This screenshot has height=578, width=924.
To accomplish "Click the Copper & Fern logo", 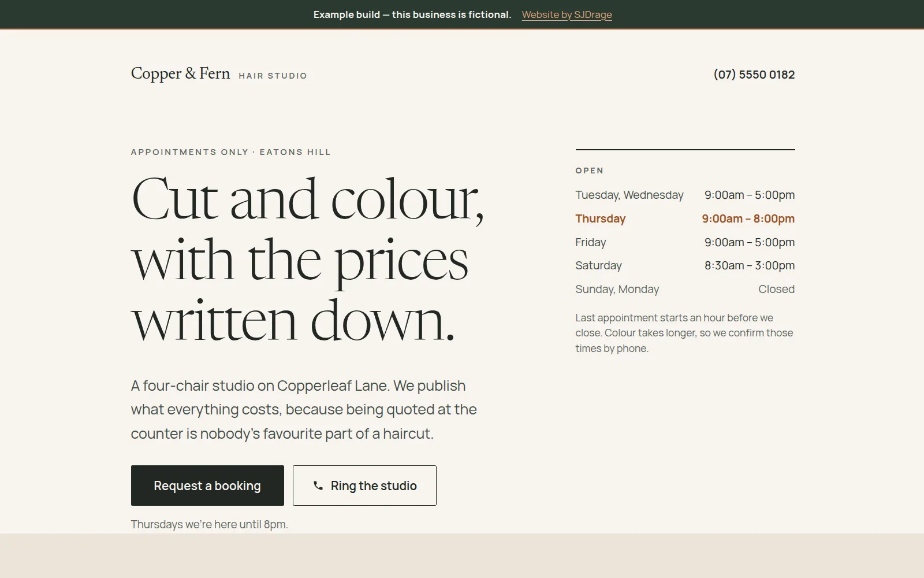I will 181,73.
